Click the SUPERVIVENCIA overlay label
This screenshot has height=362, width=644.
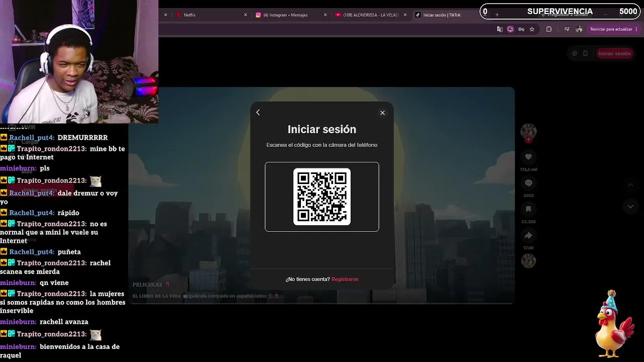coord(560,12)
